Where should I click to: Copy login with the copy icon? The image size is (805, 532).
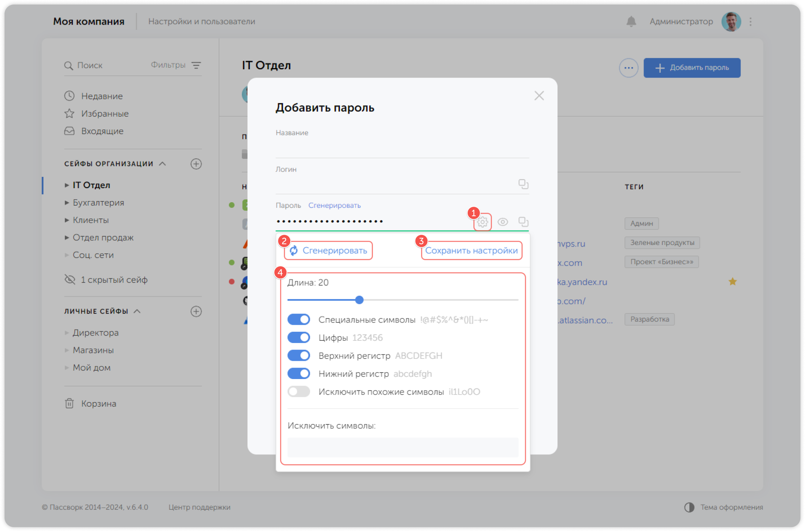pyautogui.click(x=523, y=184)
